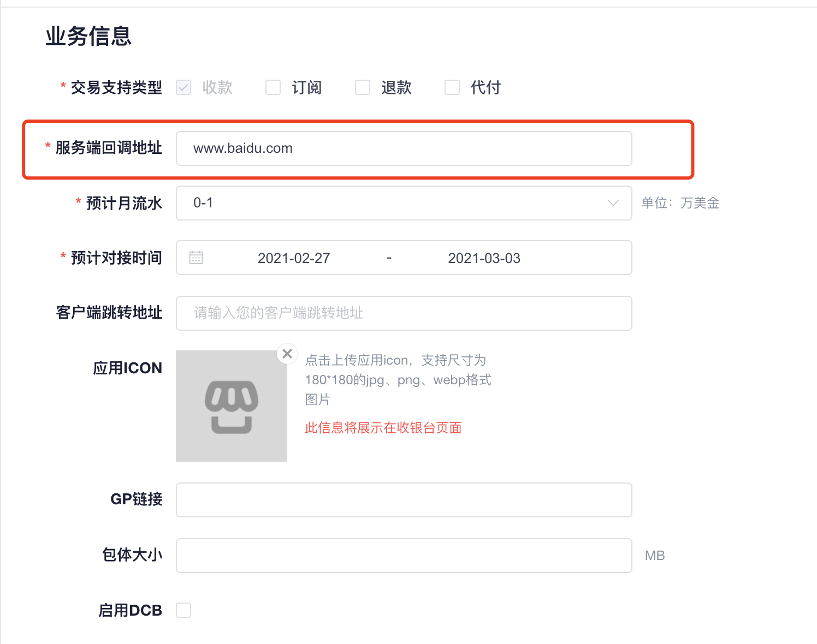Click the 交易支持类型 field label
The width and height of the screenshot is (817, 644).
point(116,87)
